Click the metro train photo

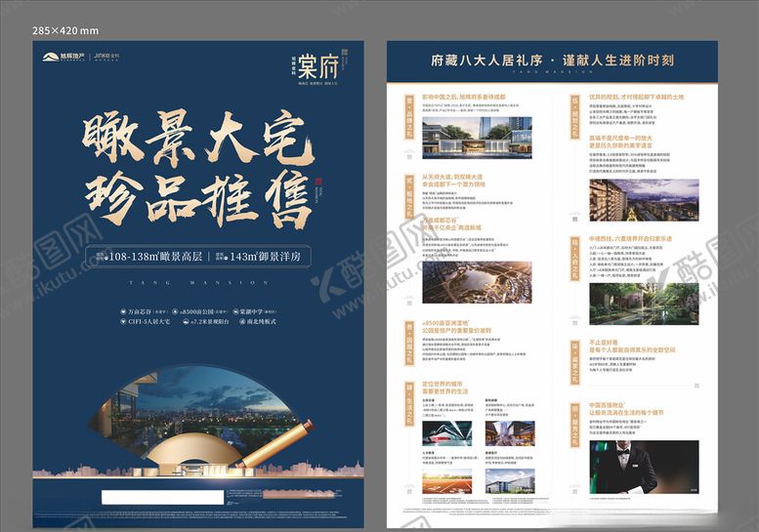446,432
